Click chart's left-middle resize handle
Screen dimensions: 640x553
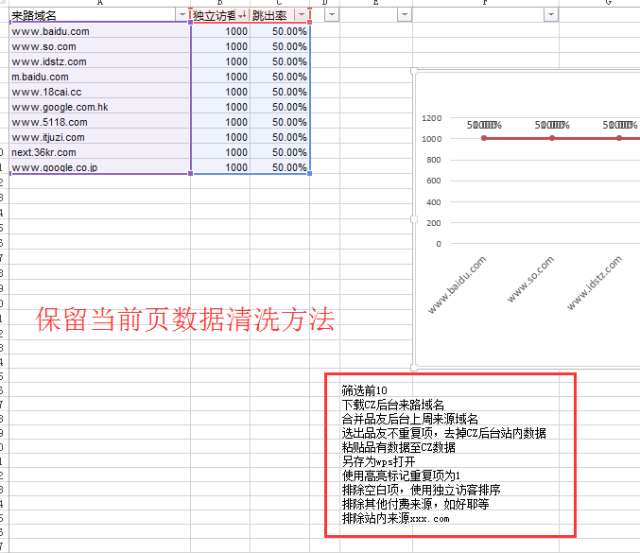414,219
